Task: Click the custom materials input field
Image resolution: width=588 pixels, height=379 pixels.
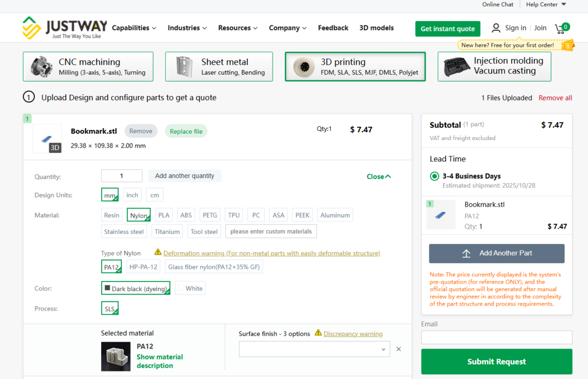Action: [x=271, y=231]
